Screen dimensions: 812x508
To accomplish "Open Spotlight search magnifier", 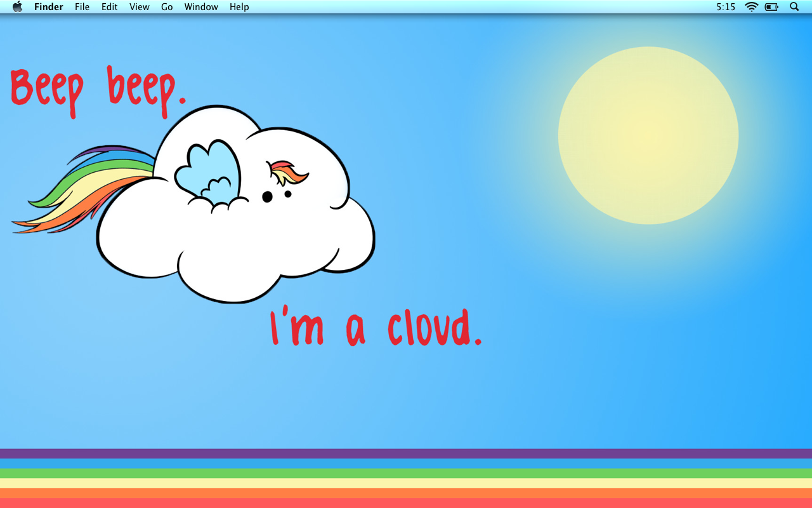I will (794, 7).
